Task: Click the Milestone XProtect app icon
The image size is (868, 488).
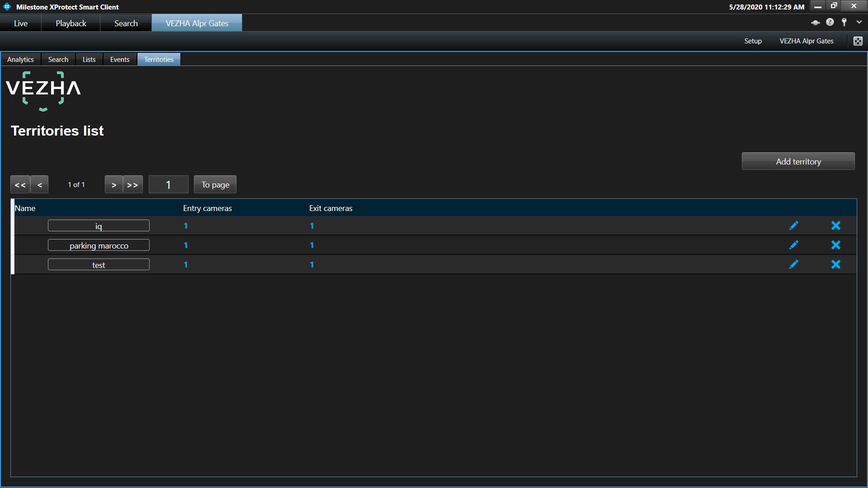Action: (7, 7)
